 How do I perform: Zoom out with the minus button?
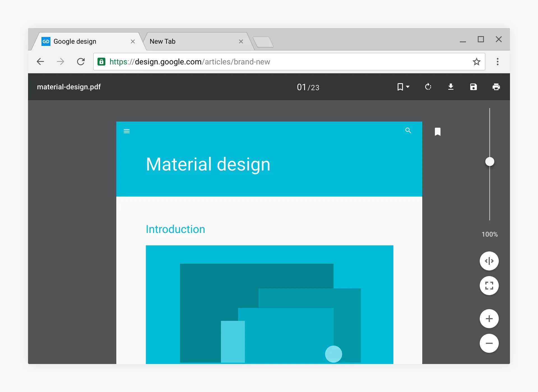point(489,343)
